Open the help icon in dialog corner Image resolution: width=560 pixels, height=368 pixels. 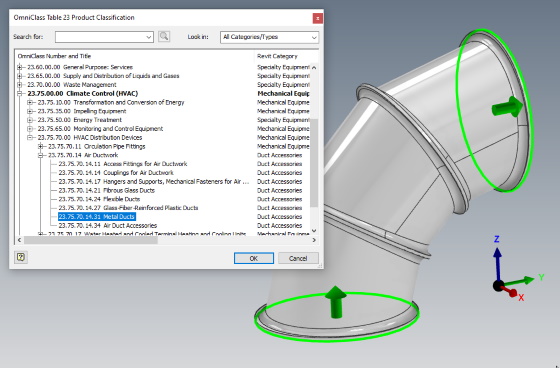point(21,257)
